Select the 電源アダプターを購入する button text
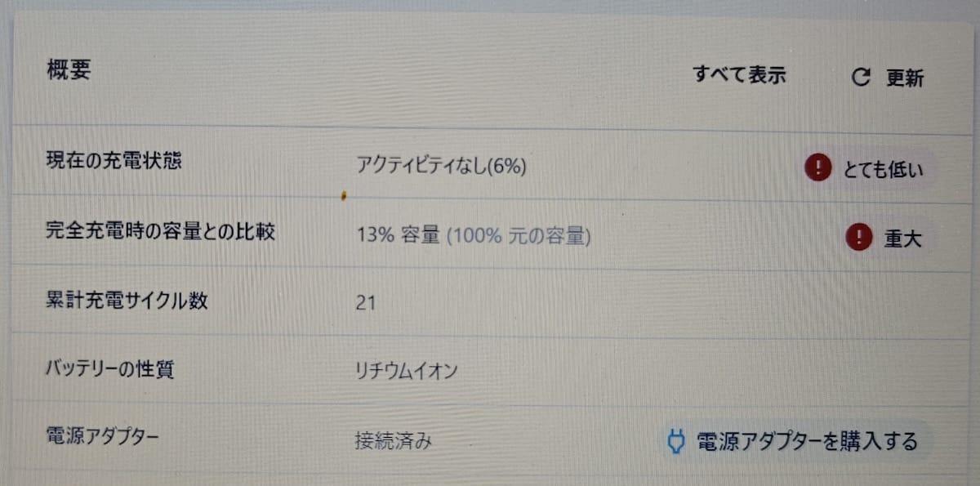Viewport: 980px width, 486px height. 807,442
